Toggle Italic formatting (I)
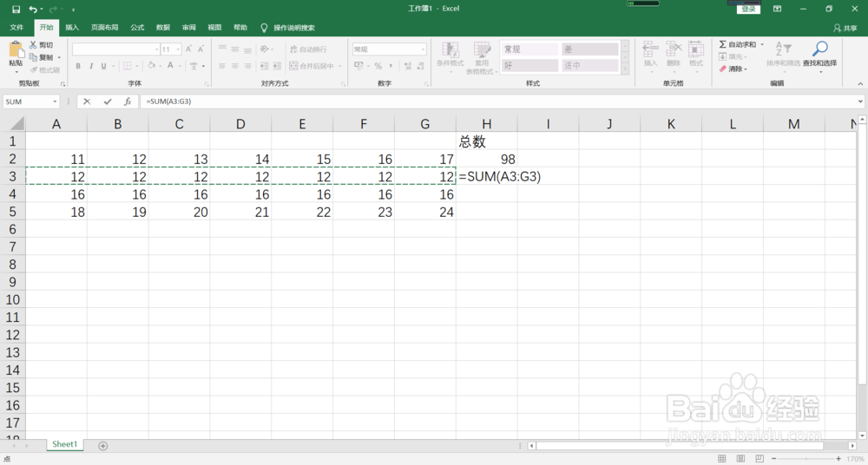868x465 pixels. tap(91, 66)
